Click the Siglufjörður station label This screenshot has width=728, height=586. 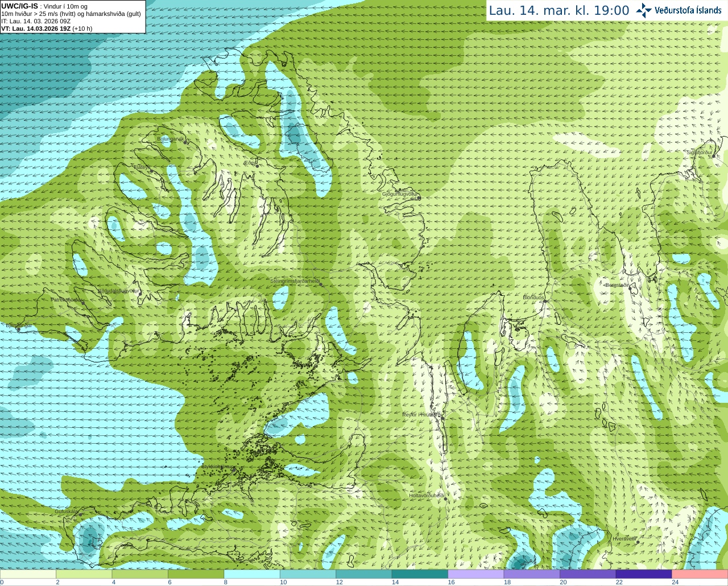(x=700, y=152)
